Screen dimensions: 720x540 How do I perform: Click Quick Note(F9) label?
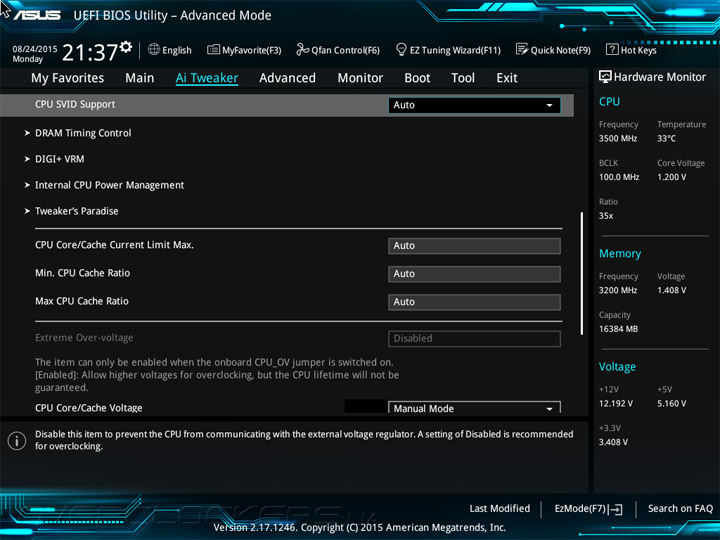coord(561,50)
